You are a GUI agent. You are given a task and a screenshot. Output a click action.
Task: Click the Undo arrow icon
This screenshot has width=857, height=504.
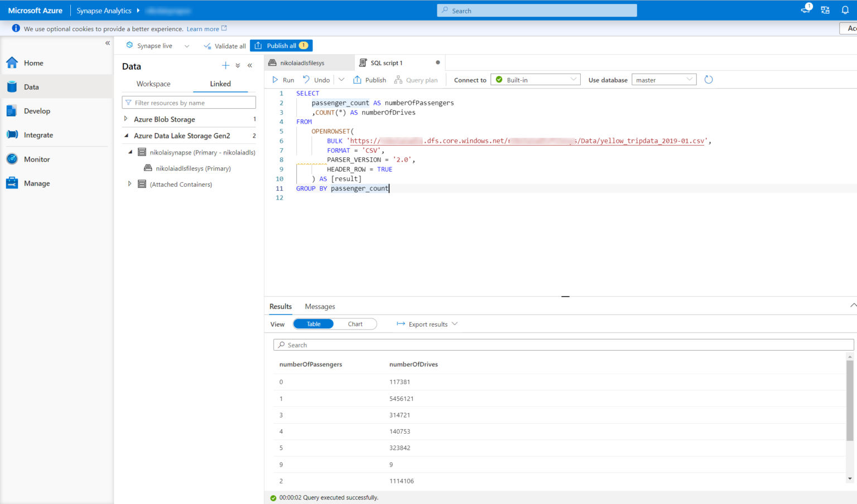coord(306,80)
